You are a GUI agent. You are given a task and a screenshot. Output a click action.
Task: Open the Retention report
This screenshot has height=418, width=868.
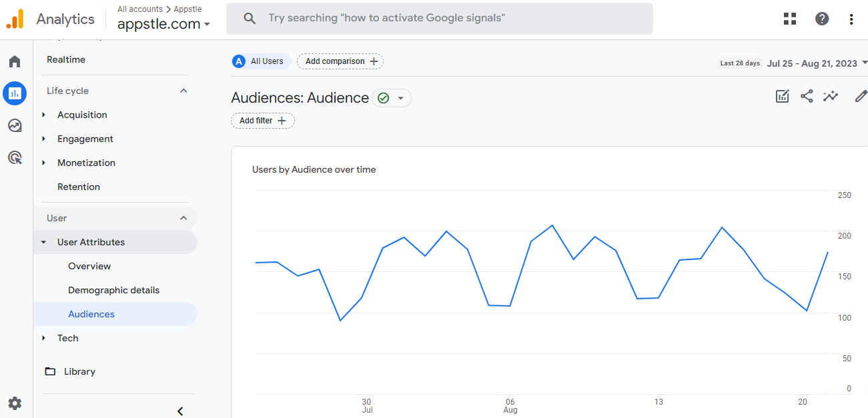[79, 187]
